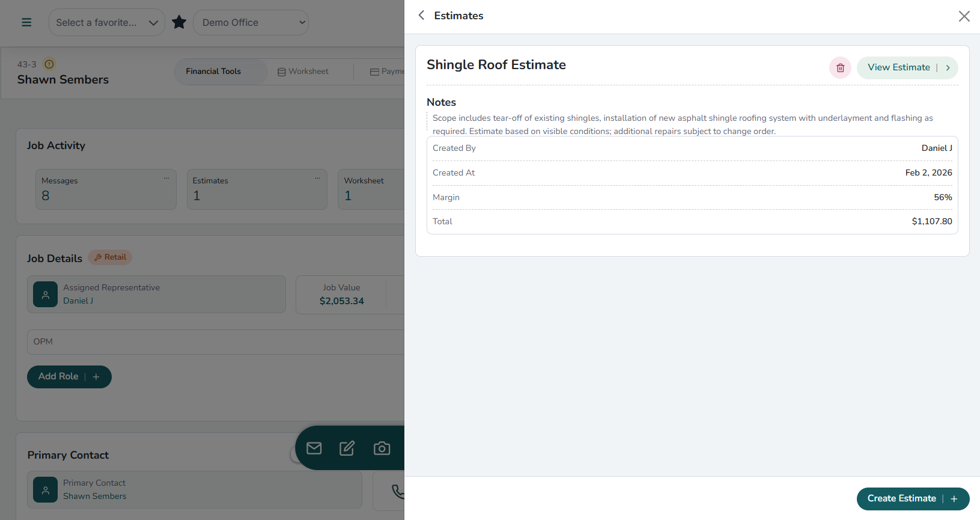Switch to the Worksheet tab
Viewport: 980px width, 520px height.
coord(303,72)
